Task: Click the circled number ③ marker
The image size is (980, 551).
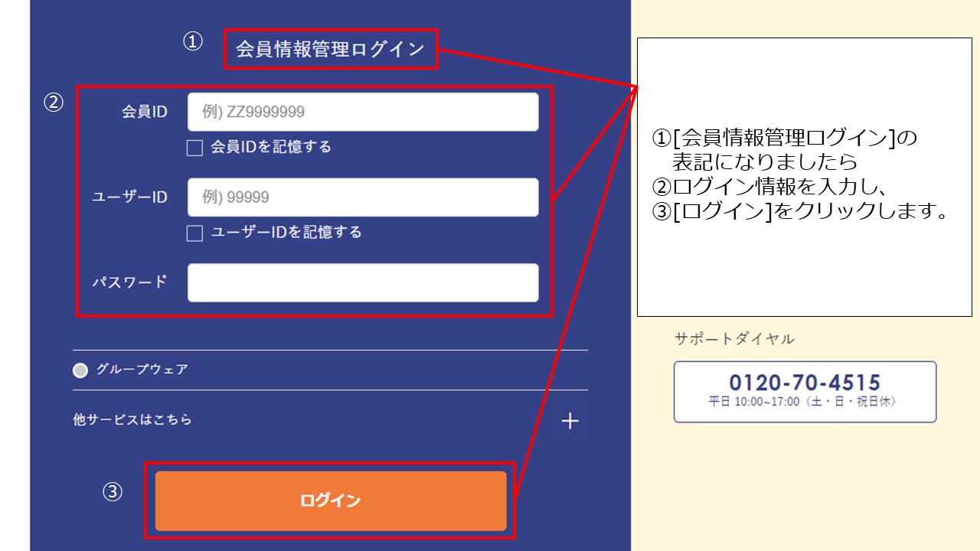Action: point(113,492)
